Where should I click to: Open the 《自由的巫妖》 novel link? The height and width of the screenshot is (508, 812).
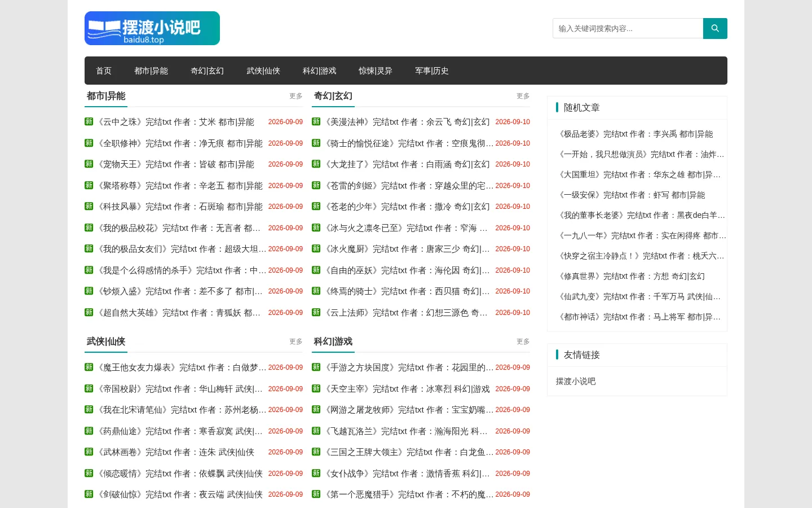pyautogui.click(x=407, y=270)
